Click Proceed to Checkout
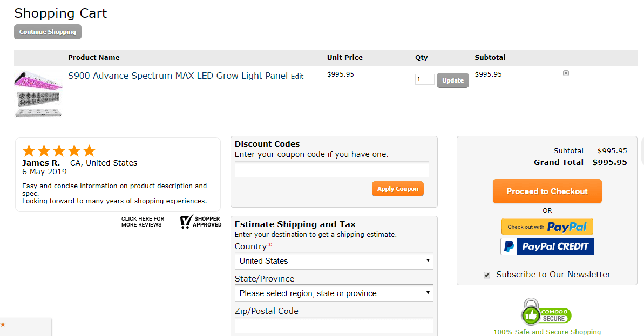Image resolution: width=644 pixels, height=336 pixels. click(547, 191)
